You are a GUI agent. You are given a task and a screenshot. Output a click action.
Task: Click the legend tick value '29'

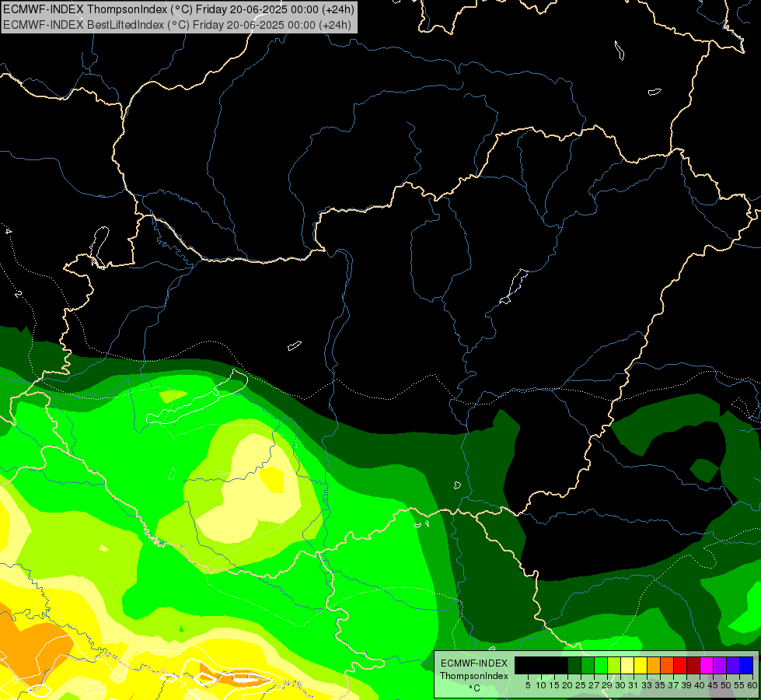tap(607, 685)
